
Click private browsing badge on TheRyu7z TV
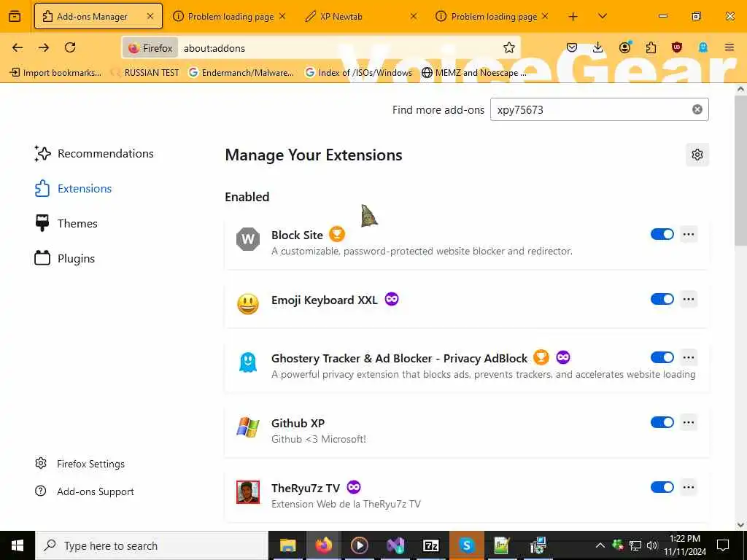point(354,487)
